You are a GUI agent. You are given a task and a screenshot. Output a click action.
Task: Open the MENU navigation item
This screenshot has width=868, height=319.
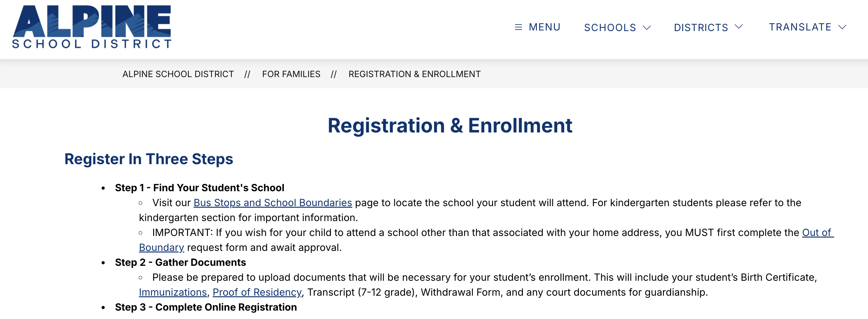coord(544,27)
